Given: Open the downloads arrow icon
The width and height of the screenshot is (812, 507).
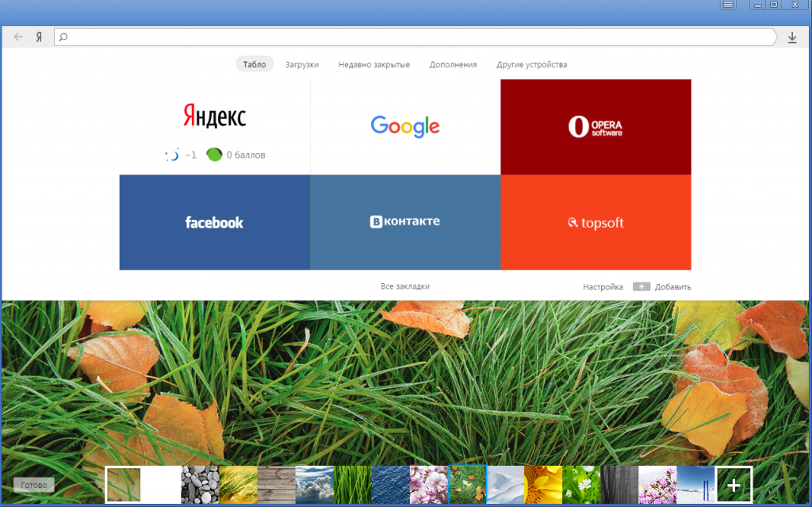Looking at the screenshot, I should pyautogui.click(x=791, y=37).
